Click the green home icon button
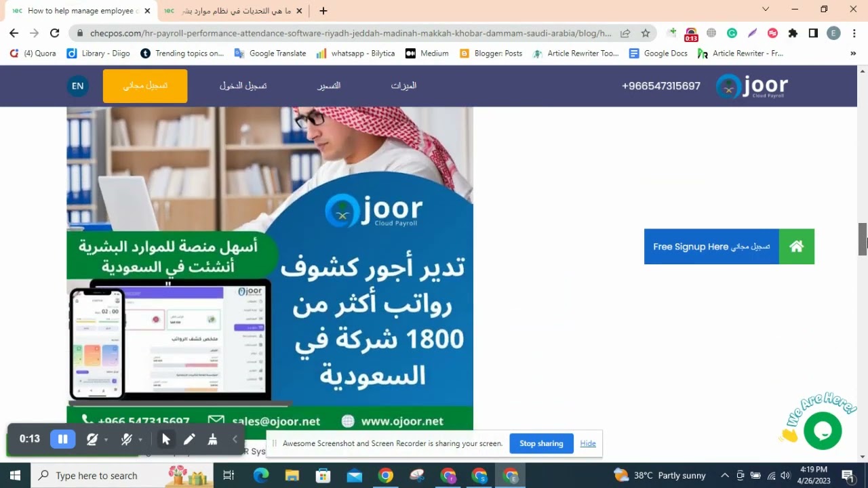Viewport: 868px width, 488px height. tap(797, 247)
